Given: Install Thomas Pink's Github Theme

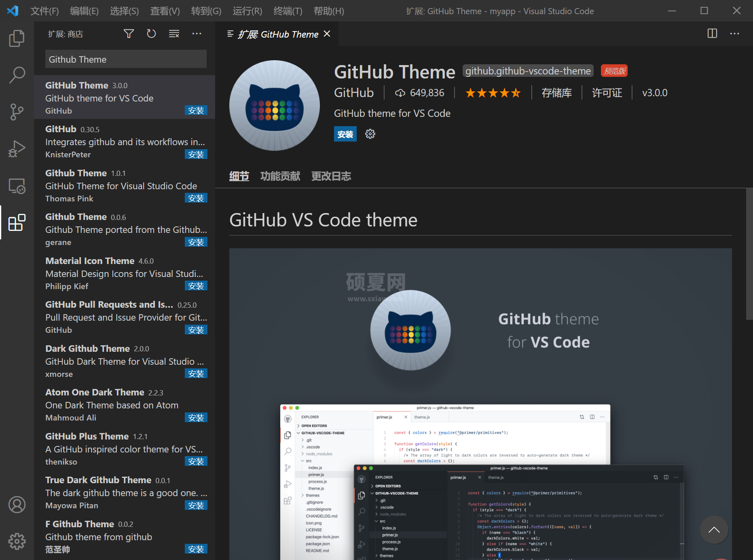Looking at the screenshot, I should click(x=196, y=198).
